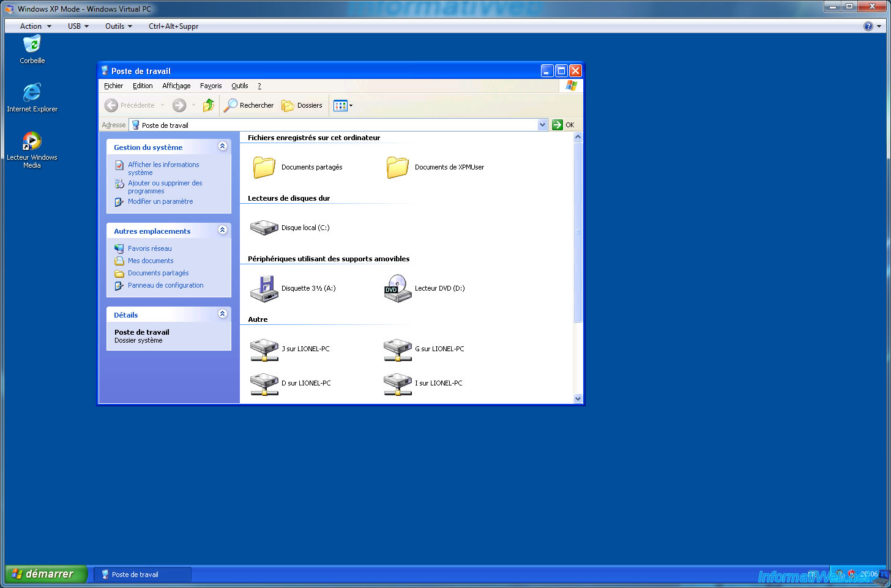The height and width of the screenshot is (588, 891).
Task: Select Documents de XPMUser folder icon
Action: tap(398, 167)
